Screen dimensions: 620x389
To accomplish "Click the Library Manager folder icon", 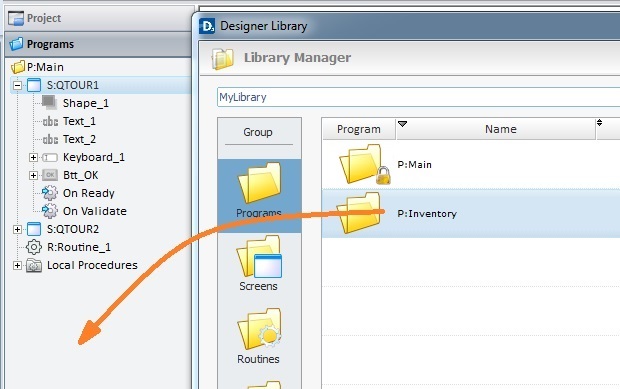I will pos(223,59).
